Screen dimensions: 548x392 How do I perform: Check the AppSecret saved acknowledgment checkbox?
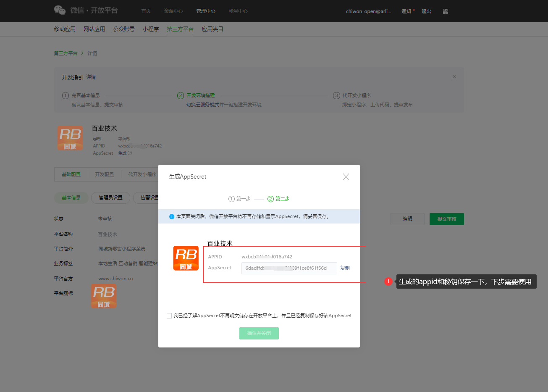coord(169,316)
